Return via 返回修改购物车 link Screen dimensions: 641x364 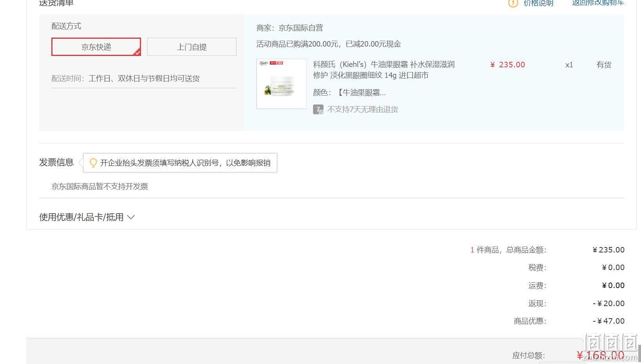[598, 3]
